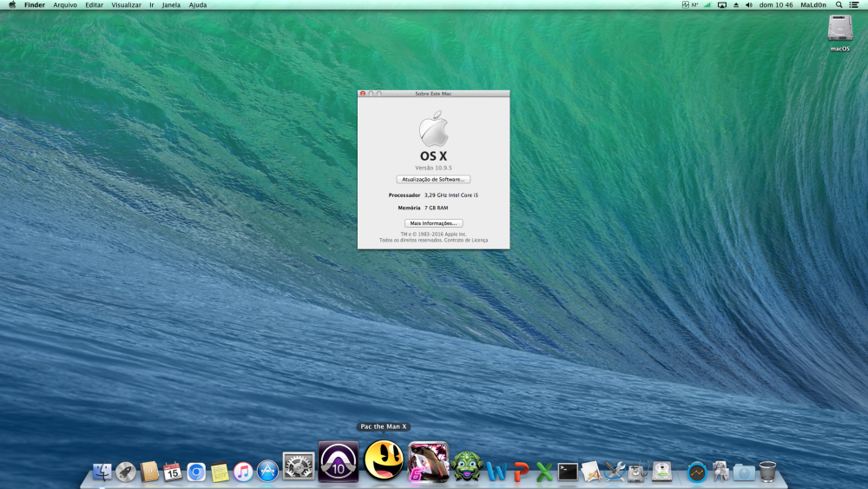Open Calendar icon showing 15

pyautogui.click(x=172, y=472)
